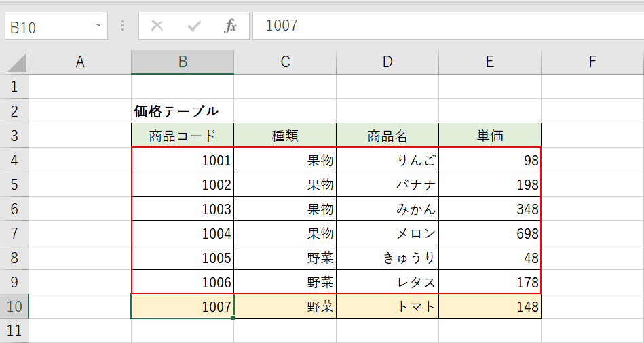Select row 6 header

pyautogui.click(x=14, y=209)
